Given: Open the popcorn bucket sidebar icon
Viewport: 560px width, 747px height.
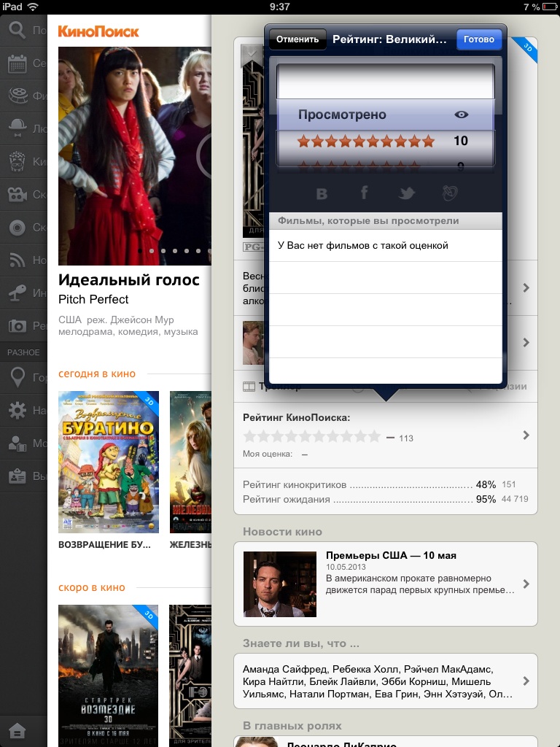Looking at the screenshot, I should point(16,161).
